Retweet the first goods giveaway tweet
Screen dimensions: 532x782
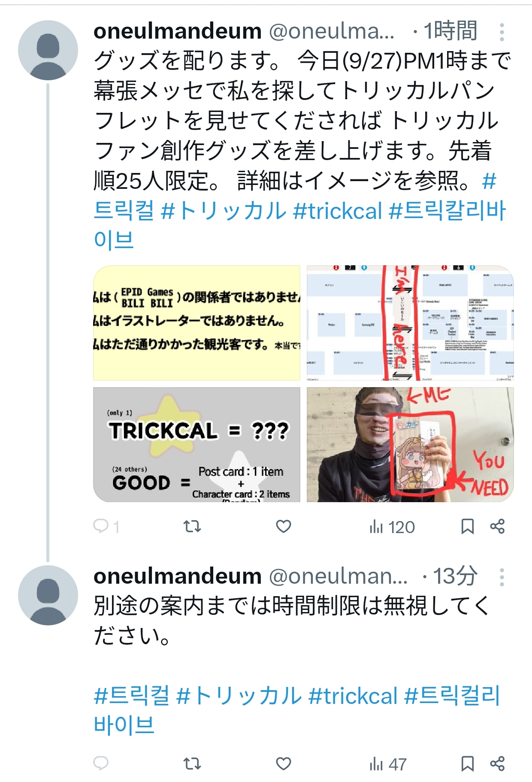pos(192,526)
